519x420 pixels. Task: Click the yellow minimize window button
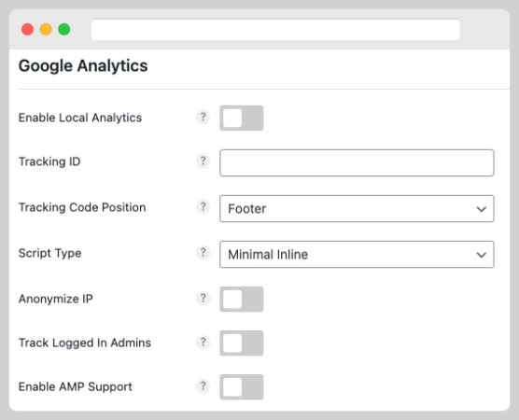pyautogui.click(x=46, y=29)
